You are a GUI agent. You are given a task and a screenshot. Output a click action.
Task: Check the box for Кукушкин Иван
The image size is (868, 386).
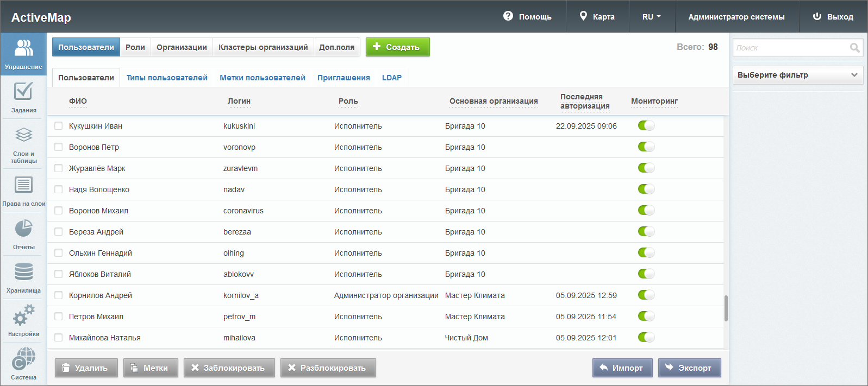(x=59, y=126)
